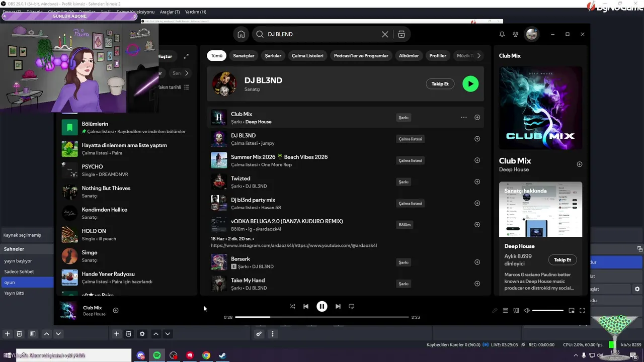Select the Tümü filter tab
Viewport: 644px width, 362px height.
(x=216, y=56)
